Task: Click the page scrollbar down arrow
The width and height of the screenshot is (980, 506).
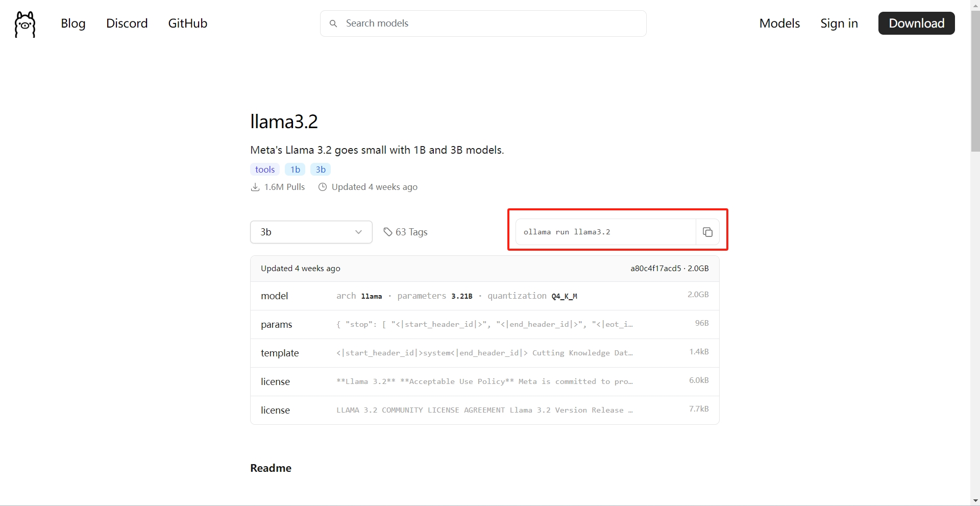Action: click(x=975, y=501)
